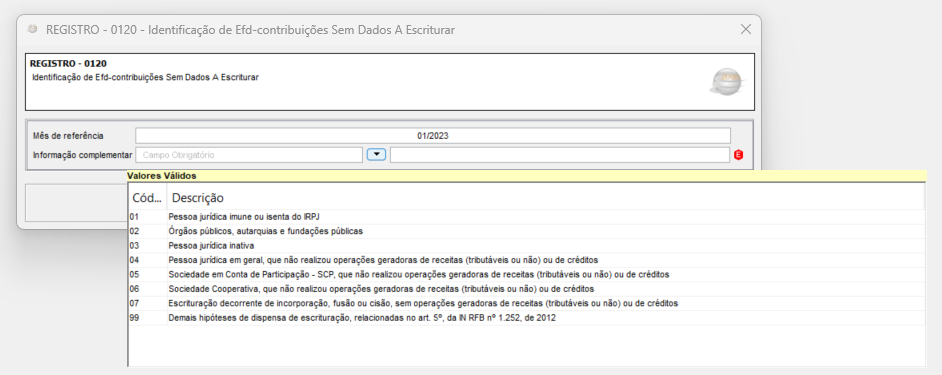Select code 01 Pessoa jurídica imune ou isenta

[526, 216]
